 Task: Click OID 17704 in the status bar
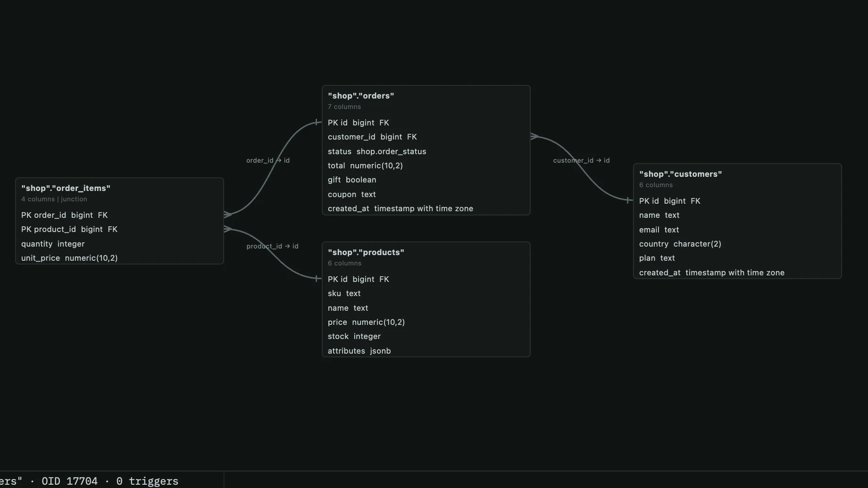(x=69, y=481)
